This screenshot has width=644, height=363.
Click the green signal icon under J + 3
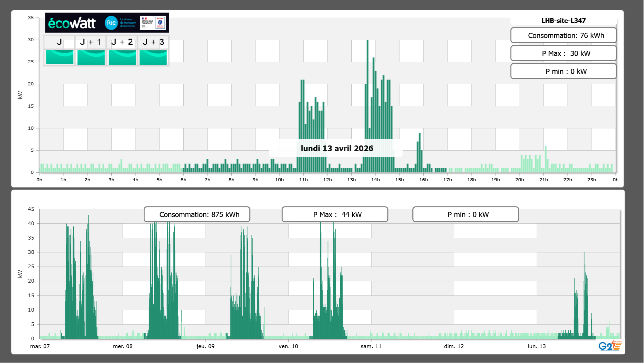point(153,57)
